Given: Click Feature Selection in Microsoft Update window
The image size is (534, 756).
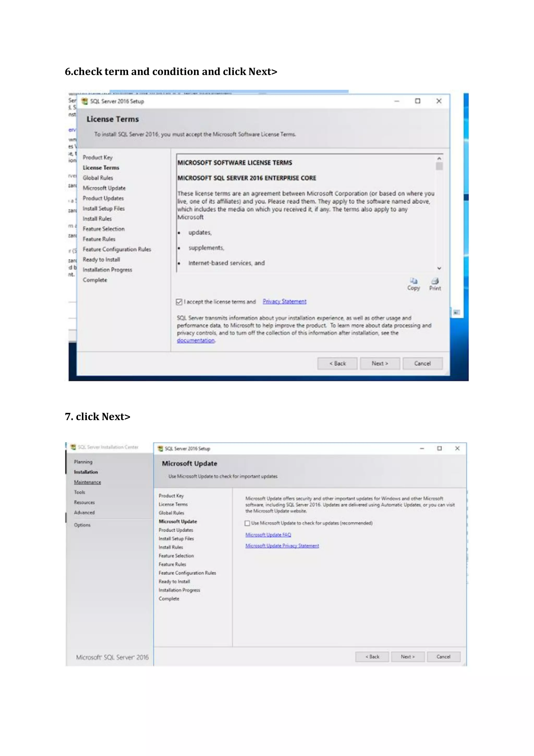Looking at the screenshot, I should (176, 556).
